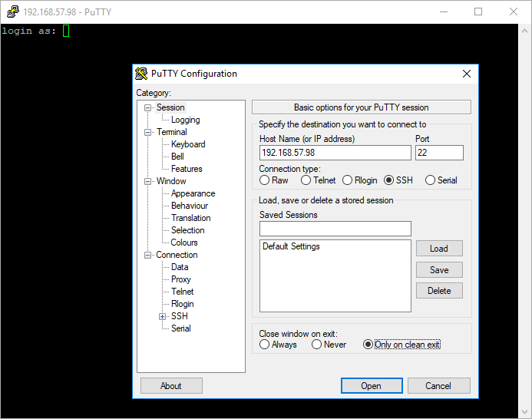Open Bell settings
532x419 pixels.
[177, 157]
